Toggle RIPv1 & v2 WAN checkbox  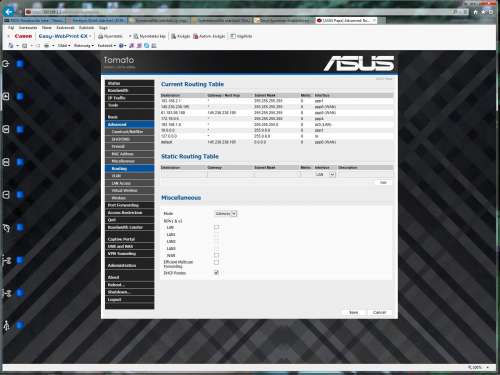216,255
